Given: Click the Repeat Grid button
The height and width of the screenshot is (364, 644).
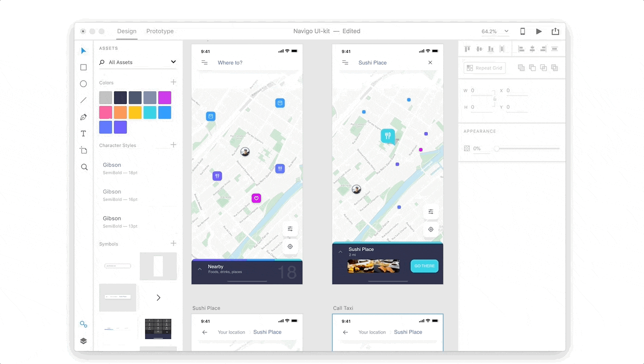Looking at the screenshot, I should pyautogui.click(x=484, y=68).
